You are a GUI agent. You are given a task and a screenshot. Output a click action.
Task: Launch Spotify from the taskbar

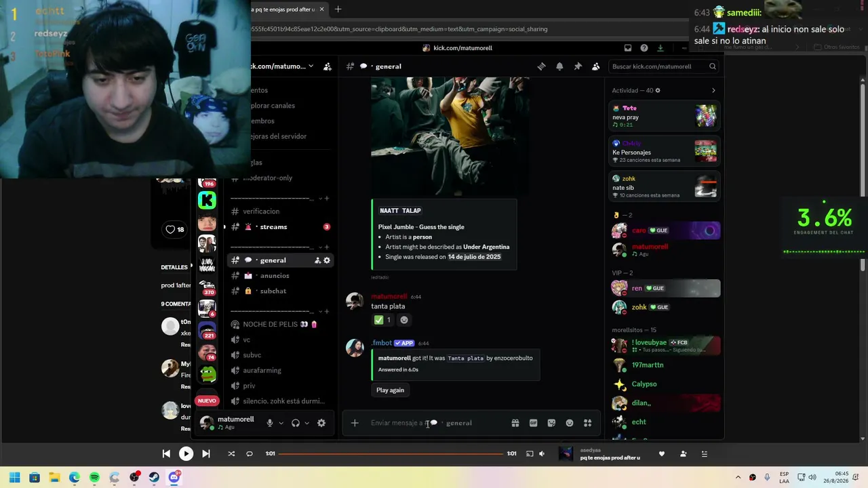[94, 477]
